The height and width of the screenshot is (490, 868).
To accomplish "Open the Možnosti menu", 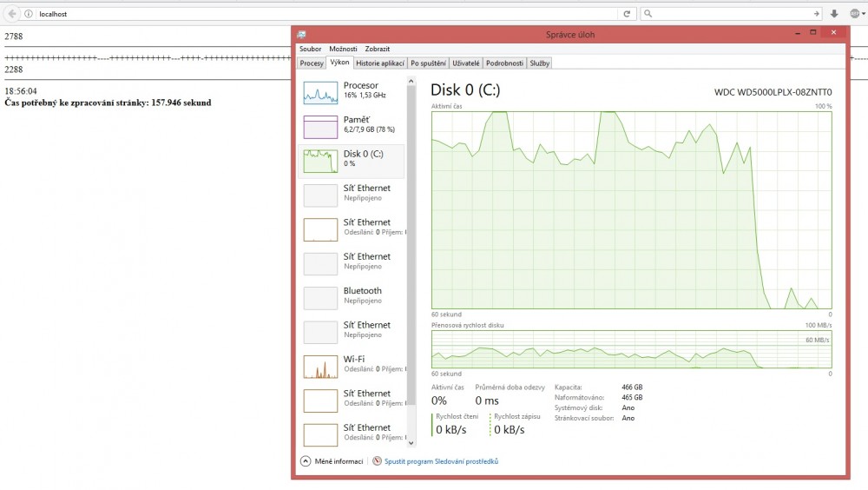I will 343,49.
